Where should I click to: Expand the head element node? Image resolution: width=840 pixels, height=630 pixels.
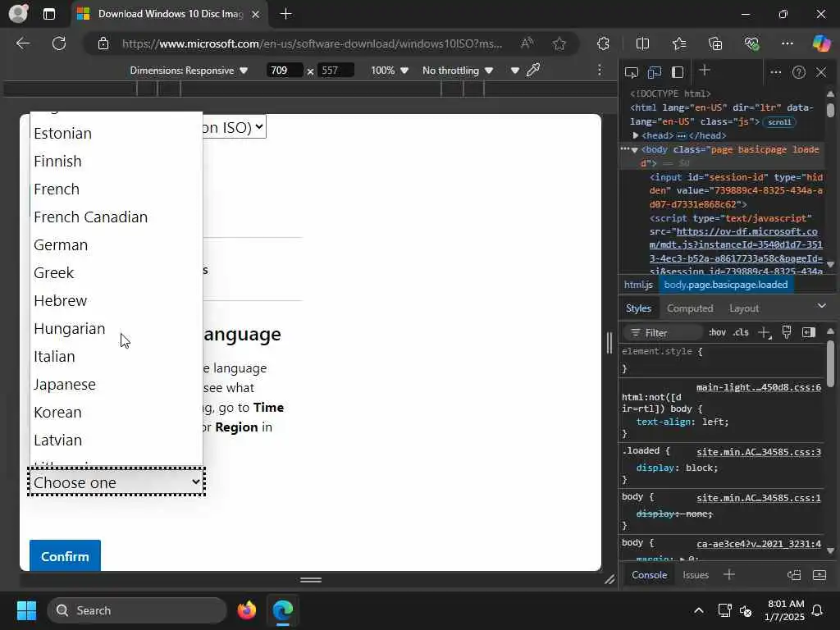tap(636, 135)
